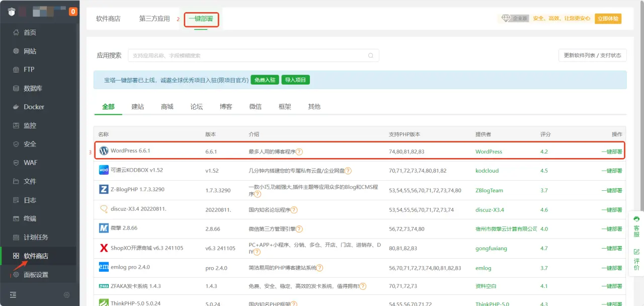Click the 企业版 badge in the header
This screenshot has width=644, height=306.
pyautogui.click(x=514, y=19)
